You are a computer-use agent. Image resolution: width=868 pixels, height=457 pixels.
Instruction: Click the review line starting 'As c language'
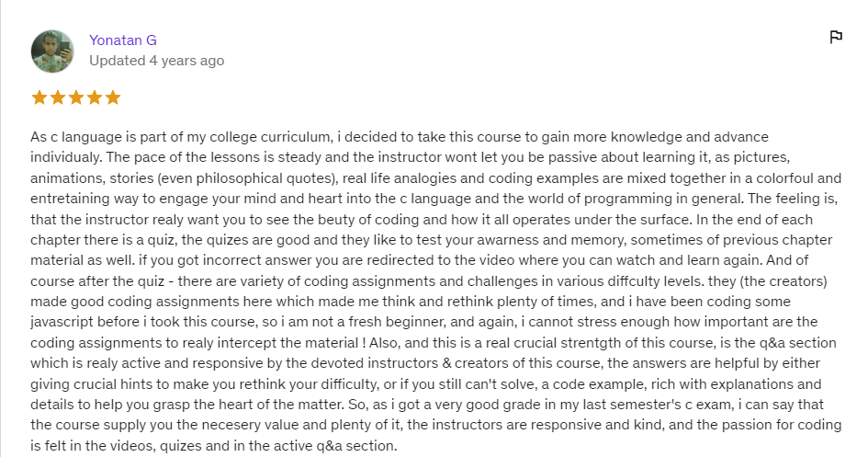pos(400,137)
